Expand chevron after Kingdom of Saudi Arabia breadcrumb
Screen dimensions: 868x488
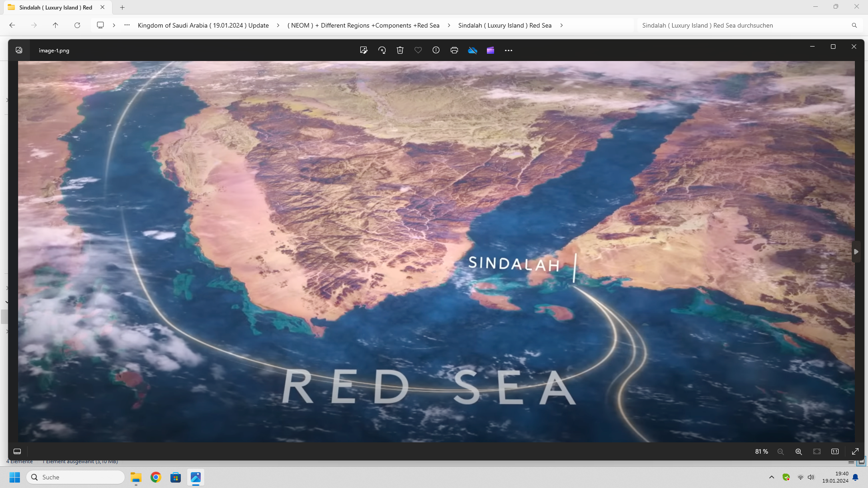[278, 25]
